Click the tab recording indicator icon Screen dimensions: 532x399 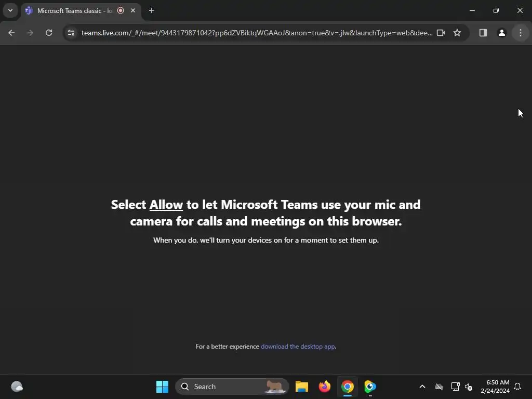(x=121, y=10)
